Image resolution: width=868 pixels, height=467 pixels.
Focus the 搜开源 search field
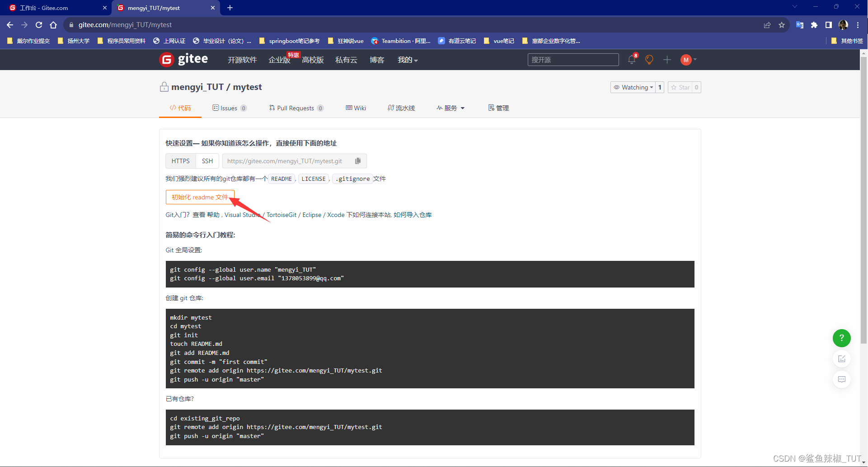(573, 60)
